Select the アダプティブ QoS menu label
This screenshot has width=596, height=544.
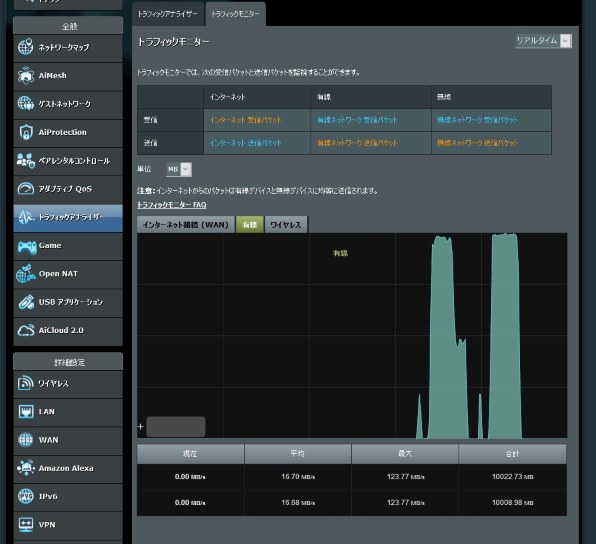click(65, 189)
